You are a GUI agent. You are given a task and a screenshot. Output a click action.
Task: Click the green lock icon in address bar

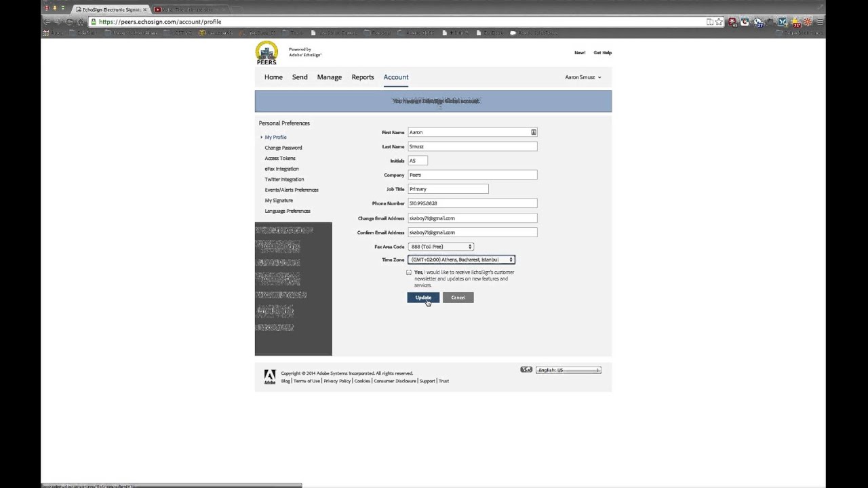[x=93, y=22]
